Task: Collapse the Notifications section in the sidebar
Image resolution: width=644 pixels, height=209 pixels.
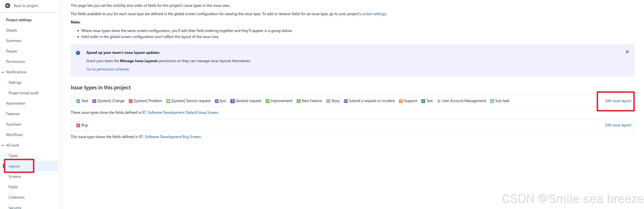Action: [3, 72]
